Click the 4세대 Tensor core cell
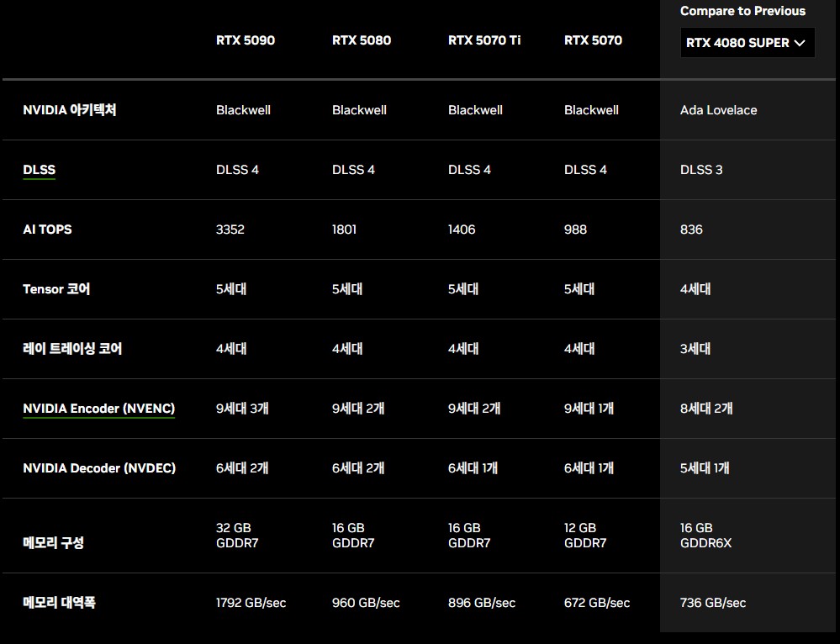 (x=695, y=289)
